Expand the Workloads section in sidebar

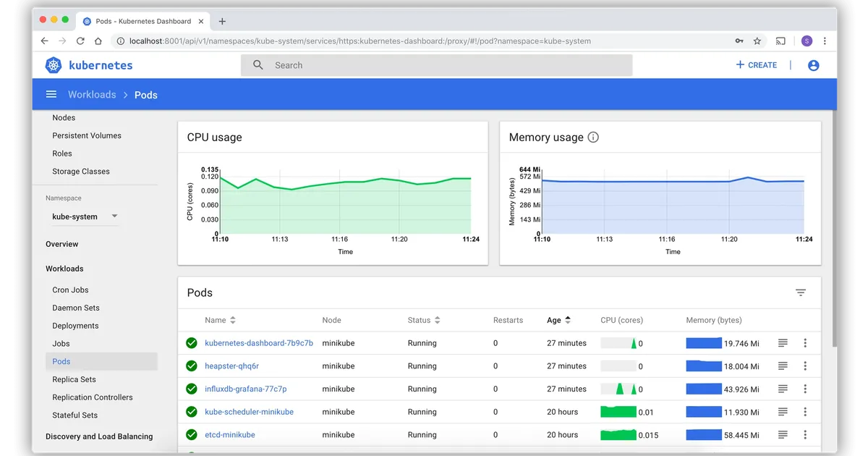point(64,269)
